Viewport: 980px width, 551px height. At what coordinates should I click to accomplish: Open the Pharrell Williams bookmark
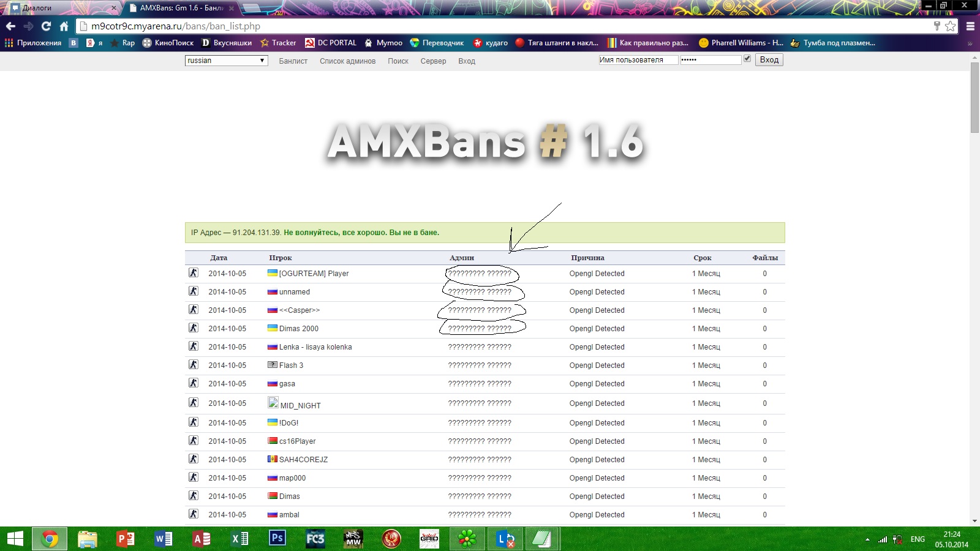741,43
